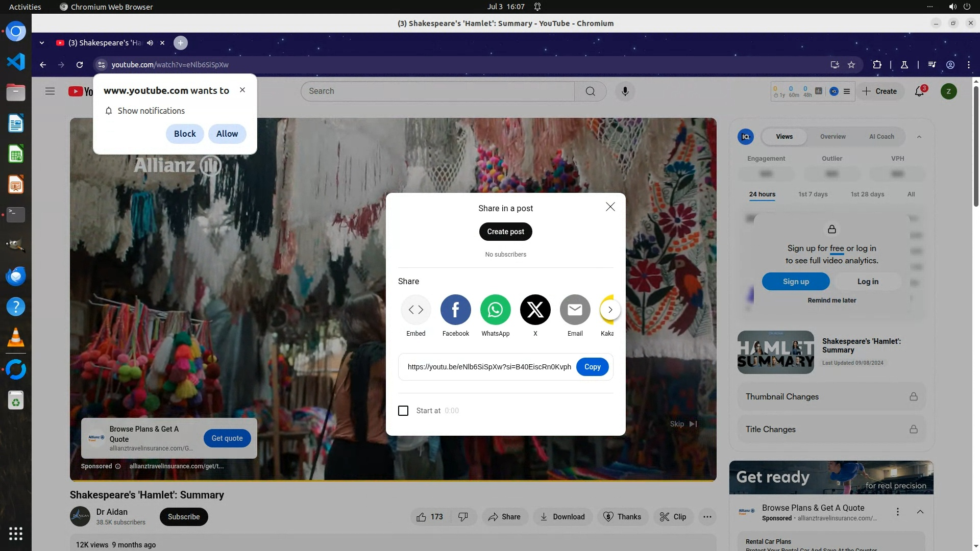Bookmark page with star icon
This screenshot has height=551, width=980.
pos(851,65)
